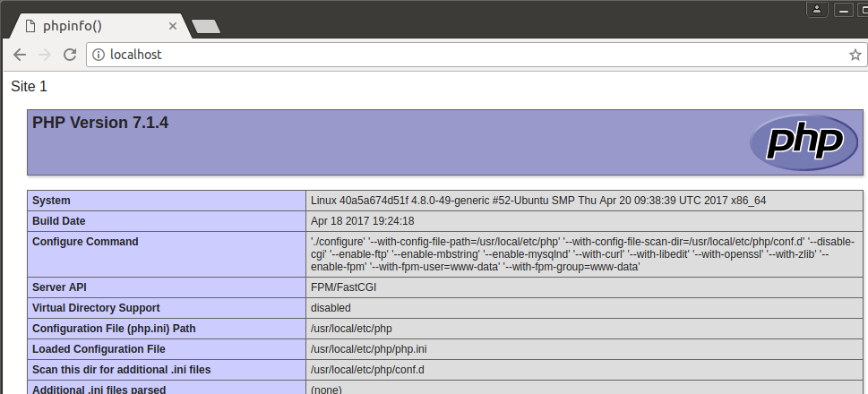Screen dimensions: 868x394
Task: Click the 'Site 1' heading text
Action: pyautogui.click(x=30, y=86)
